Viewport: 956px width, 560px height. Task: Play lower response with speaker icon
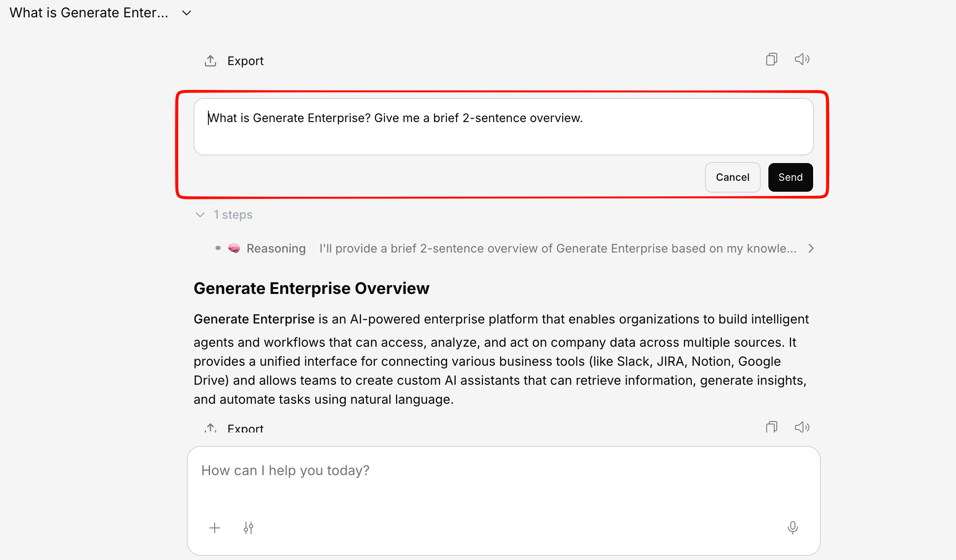(x=802, y=427)
